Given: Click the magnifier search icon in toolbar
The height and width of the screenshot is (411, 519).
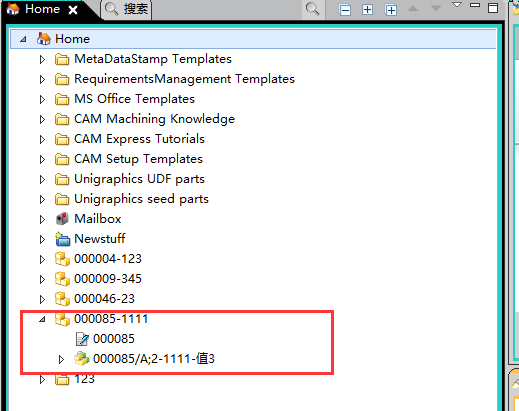Looking at the screenshot, I should pos(312,9).
